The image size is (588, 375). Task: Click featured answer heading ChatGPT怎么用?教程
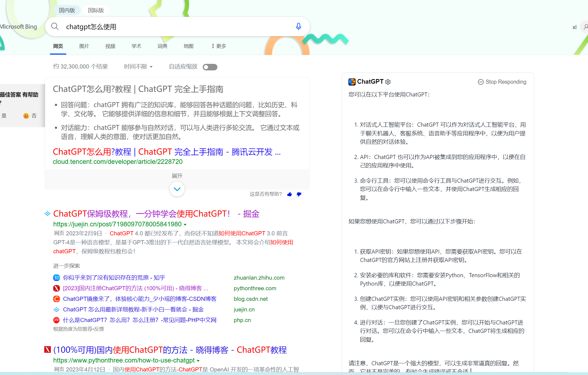(138, 89)
